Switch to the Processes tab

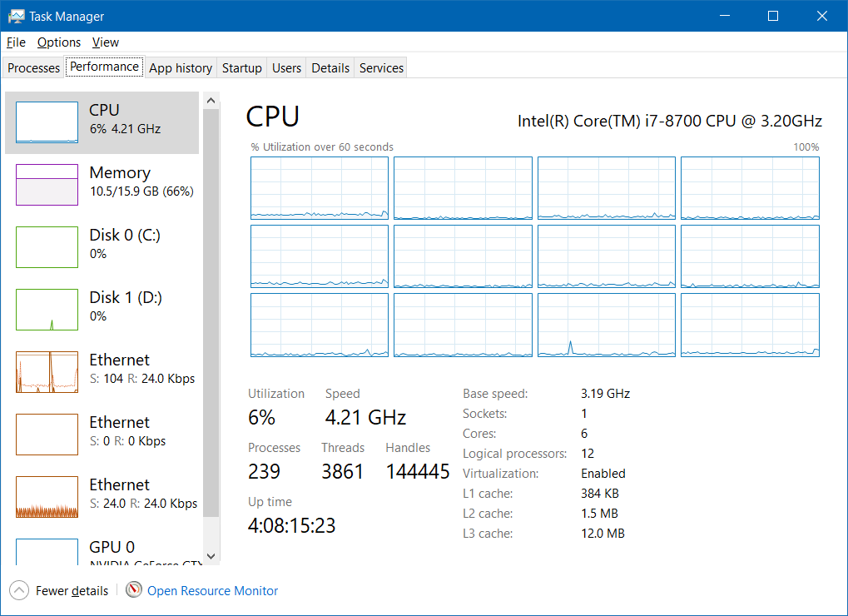pyautogui.click(x=33, y=68)
